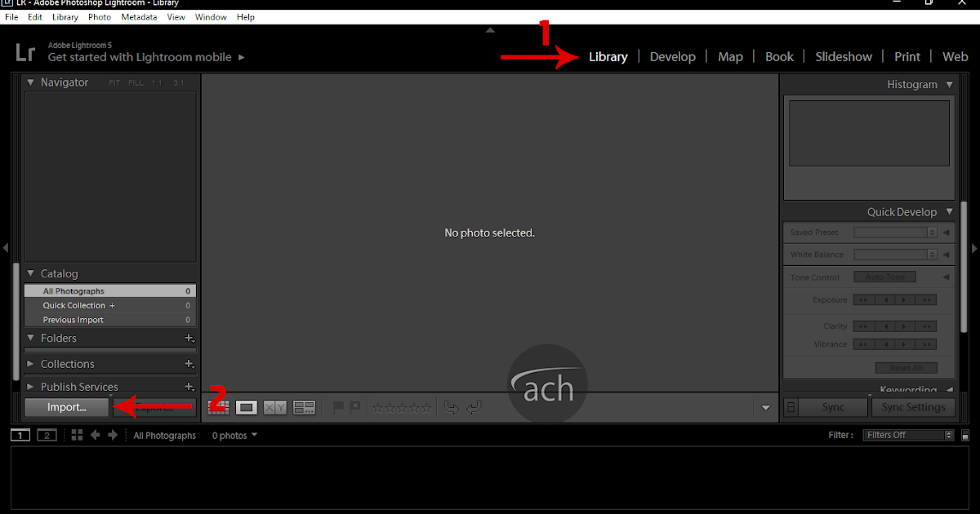This screenshot has width=980, height=514.
Task: Flag photo as pick
Action: coord(338,407)
